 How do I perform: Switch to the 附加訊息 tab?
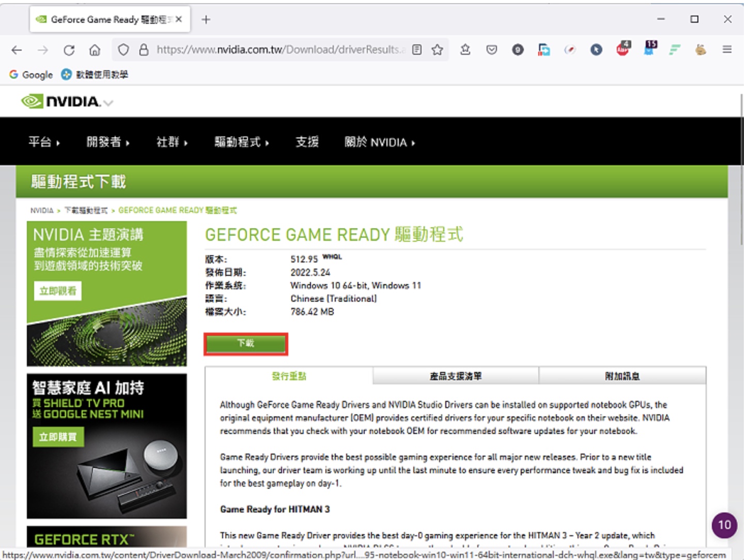(622, 376)
